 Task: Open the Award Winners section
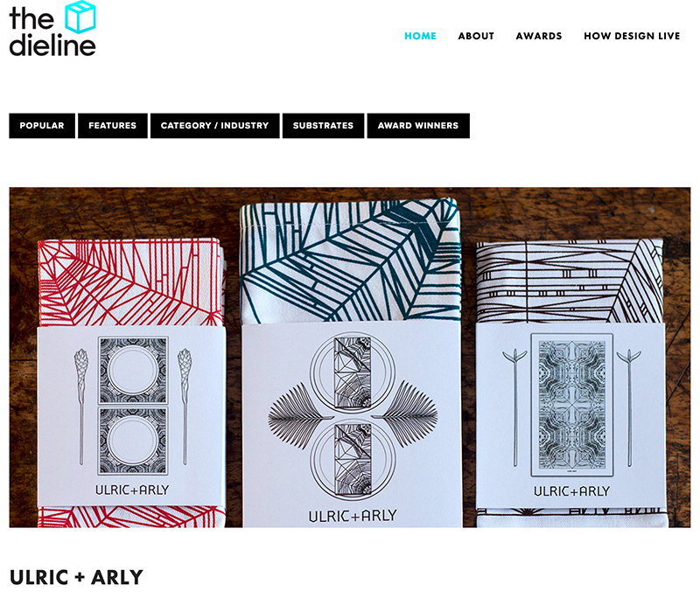coord(418,126)
